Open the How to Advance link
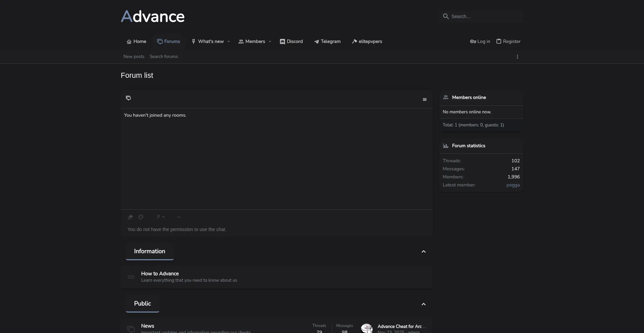644x333 pixels. [x=160, y=274]
